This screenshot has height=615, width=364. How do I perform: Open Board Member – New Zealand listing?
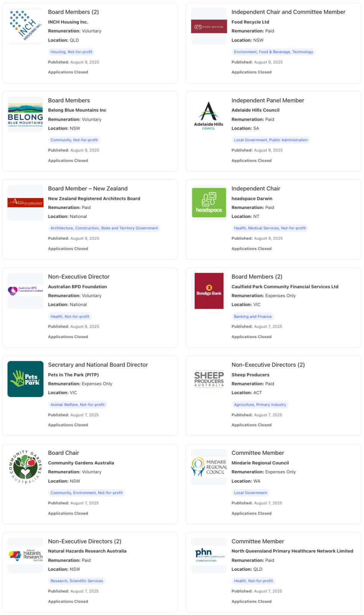(88, 188)
